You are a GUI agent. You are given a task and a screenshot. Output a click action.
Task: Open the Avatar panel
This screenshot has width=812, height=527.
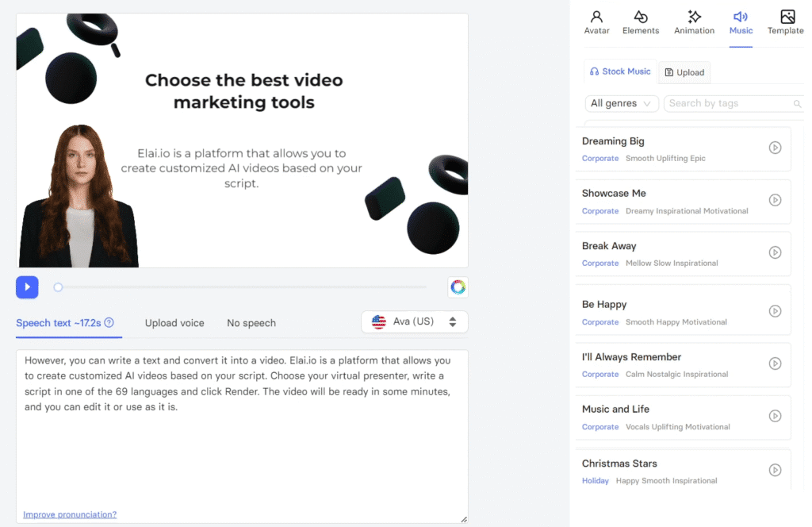(596, 23)
